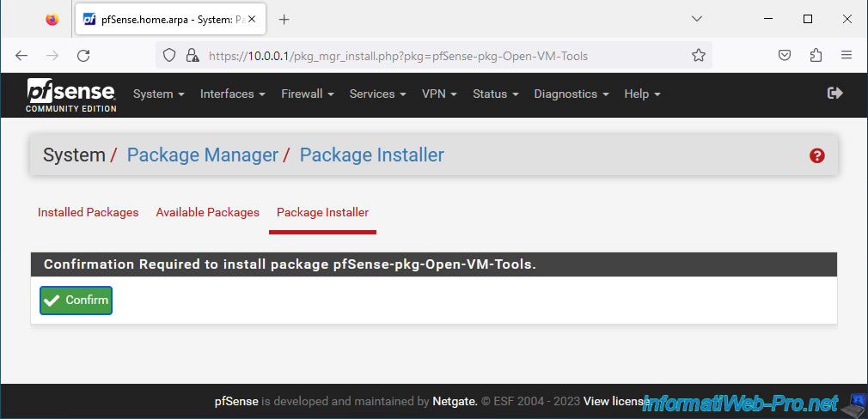The height and width of the screenshot is (419, 868).
Task: Expand the Diagnostics dropdown menu
Action: click(x=572, y=94)
